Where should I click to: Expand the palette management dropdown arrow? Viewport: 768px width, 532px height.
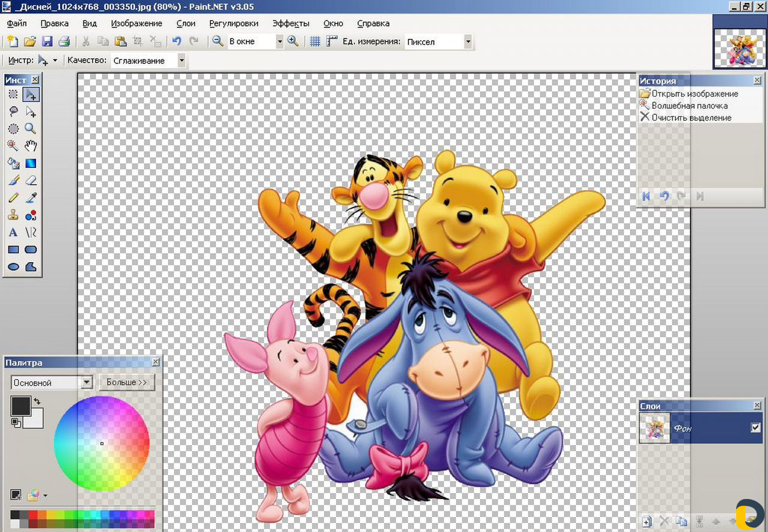pyautogui.click(x=46, y=496)
